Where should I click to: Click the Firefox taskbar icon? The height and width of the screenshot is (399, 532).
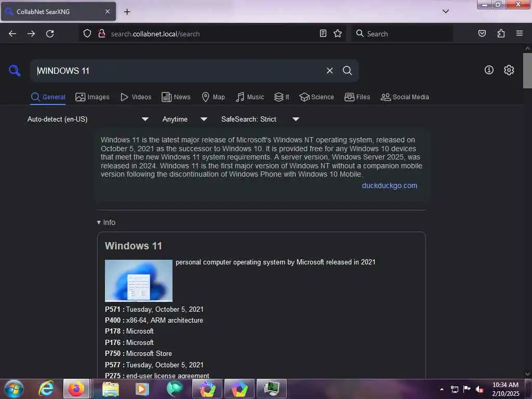76,389
